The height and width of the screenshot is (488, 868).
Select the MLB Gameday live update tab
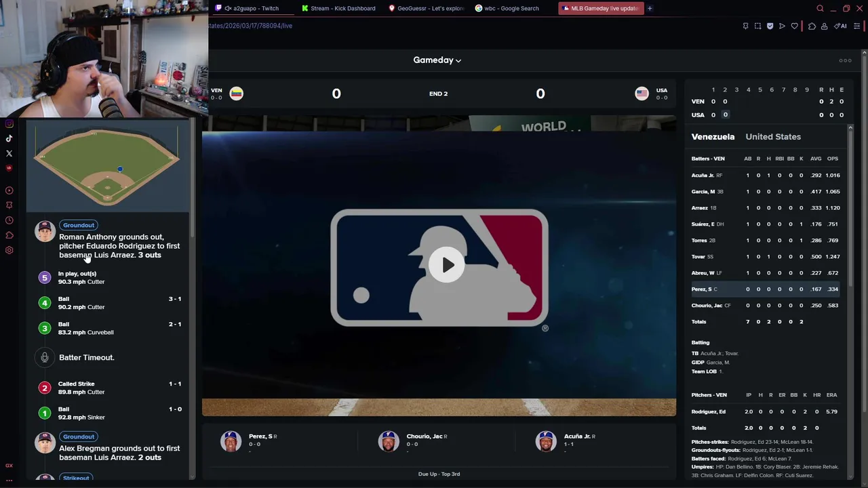(600, 8)
